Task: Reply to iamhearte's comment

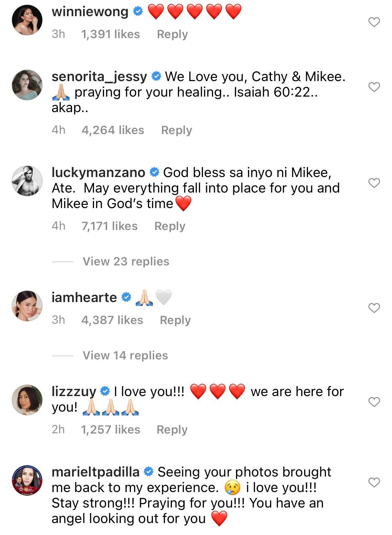Action: (175, 320)
